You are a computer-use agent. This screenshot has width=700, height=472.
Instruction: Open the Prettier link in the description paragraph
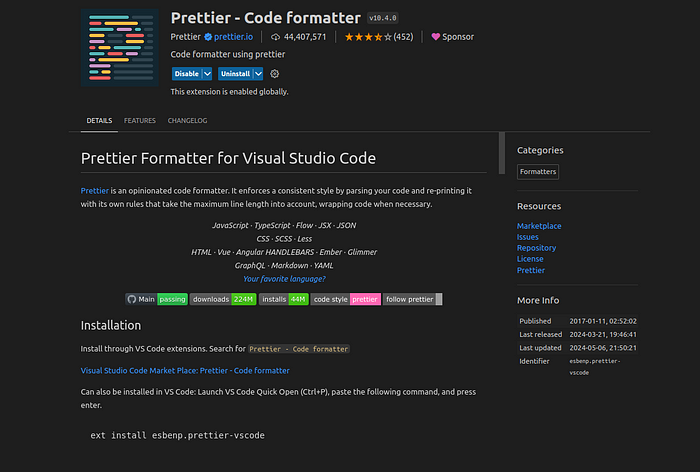point(95,191)
